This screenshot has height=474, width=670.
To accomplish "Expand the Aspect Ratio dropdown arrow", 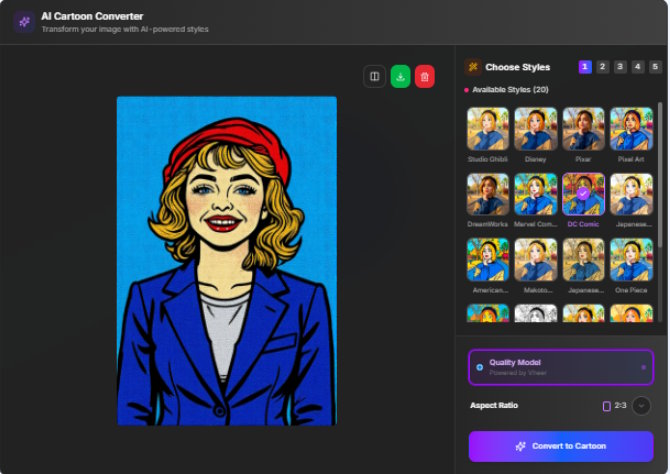I will (x=642, y=406).
